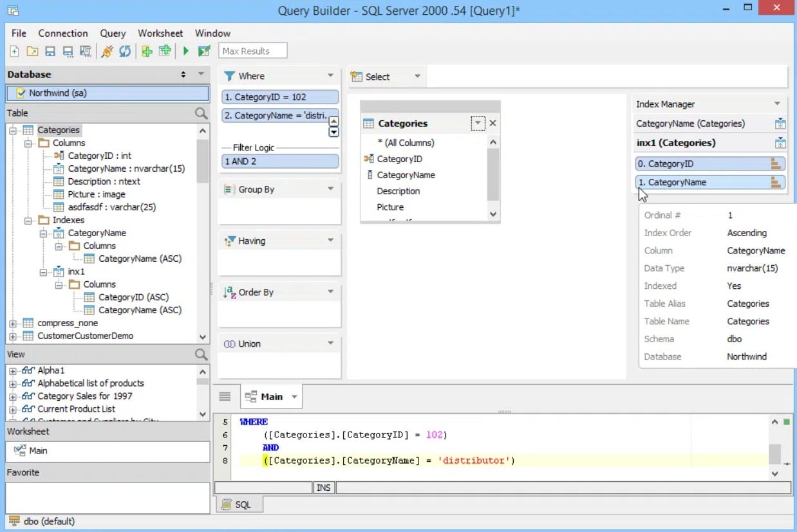Expand the Alpha1 view in the View panel
797x532 pixels.
(x=12, y=370)
